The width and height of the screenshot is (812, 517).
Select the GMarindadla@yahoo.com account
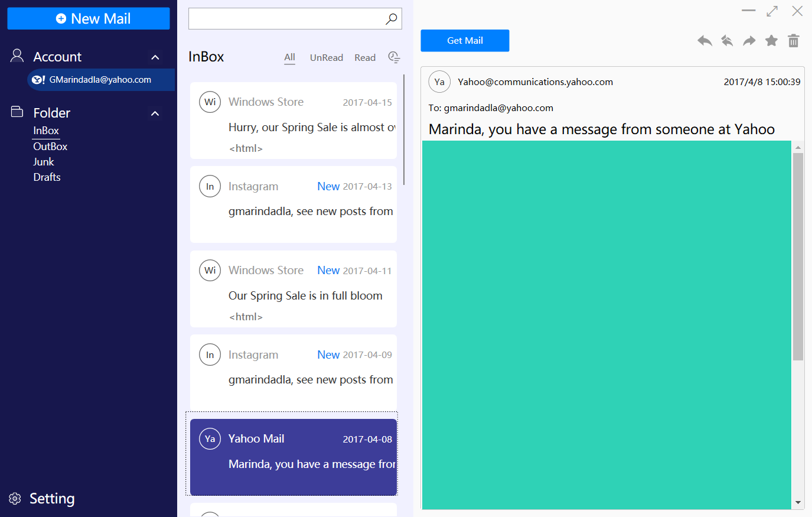point(101,80)
